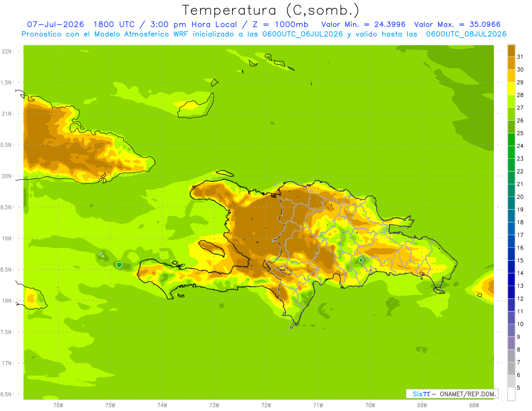Click the colorbar swatch between 17 and 18
The height and width of the screenshot is (411, 532).
click(x=511, y=228)
